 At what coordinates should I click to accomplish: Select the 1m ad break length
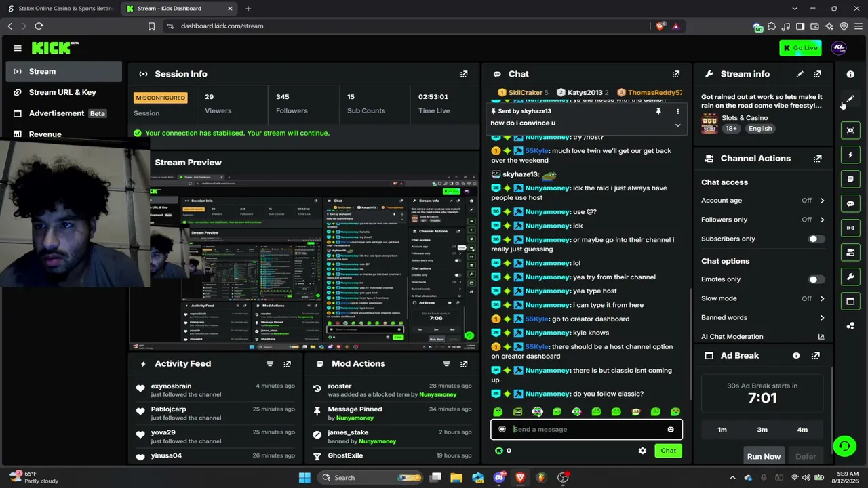pos(722,430)
